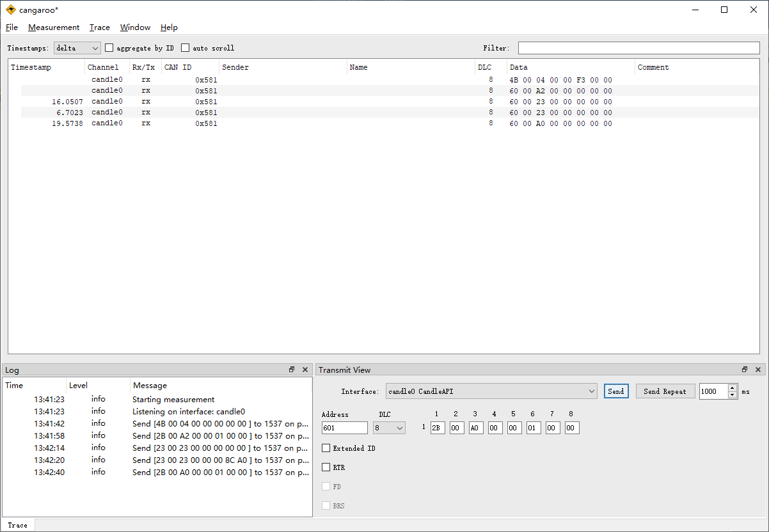Viewport: 769px width, 532px height.
Task: Decrease the repeat interval with down arrow
Action: pos(733,395)
